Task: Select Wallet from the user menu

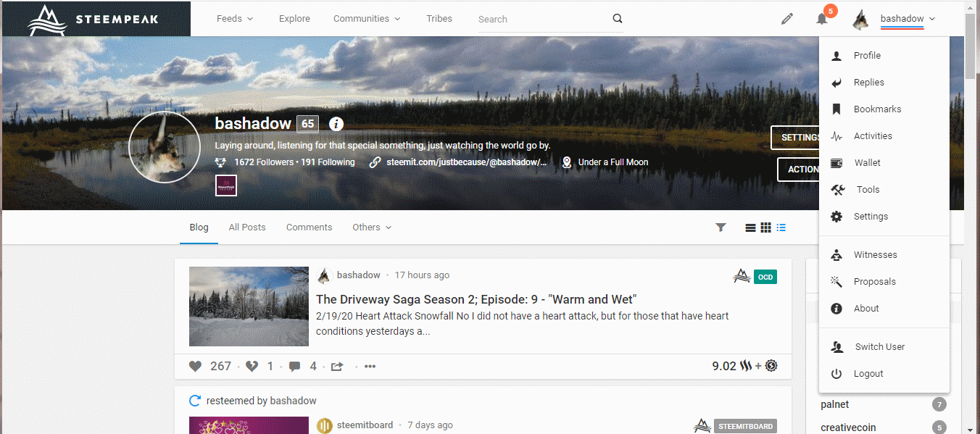Action: pos(867,163)
